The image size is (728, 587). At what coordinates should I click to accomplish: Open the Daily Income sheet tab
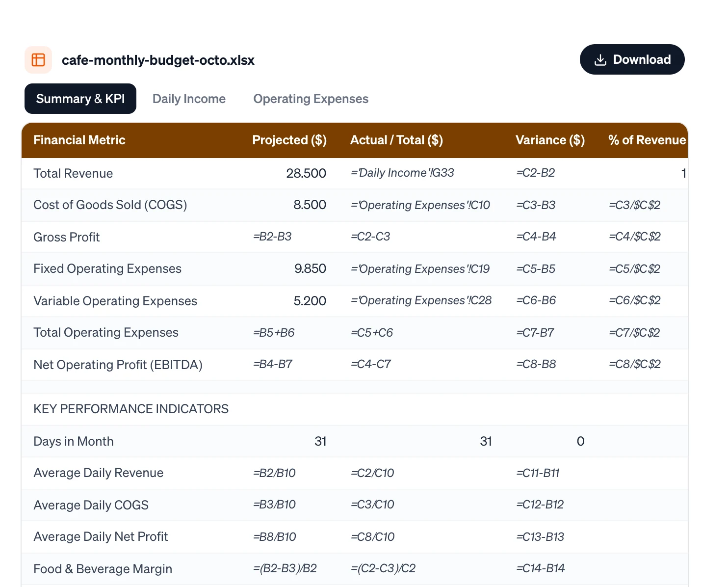[189, 99]
